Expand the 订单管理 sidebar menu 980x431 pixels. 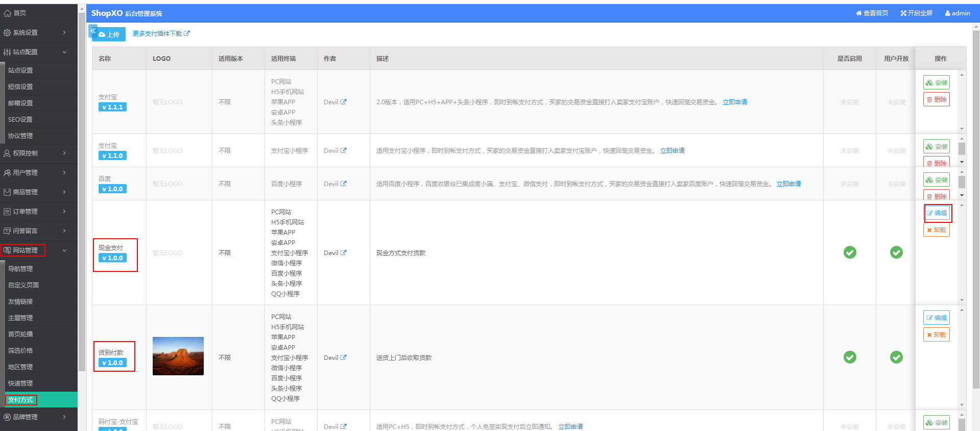pyautogui.click(x=38, y=212)
